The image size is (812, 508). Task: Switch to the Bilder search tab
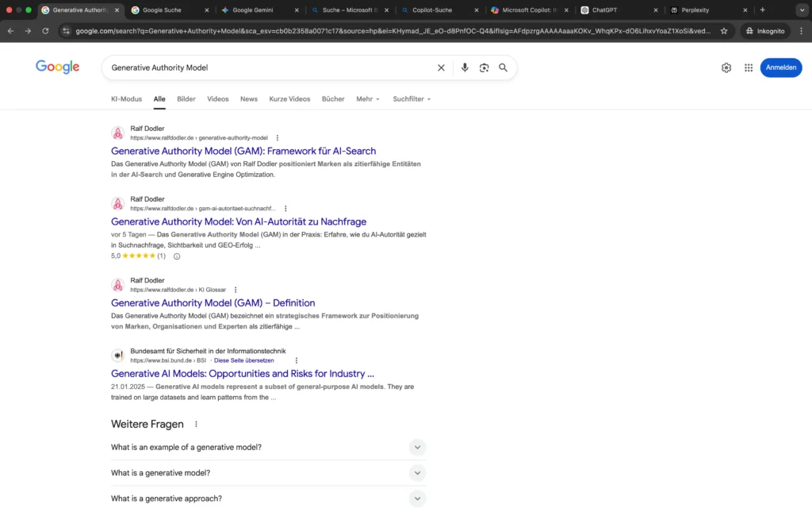pyautogui.click(x=186, y=98)
